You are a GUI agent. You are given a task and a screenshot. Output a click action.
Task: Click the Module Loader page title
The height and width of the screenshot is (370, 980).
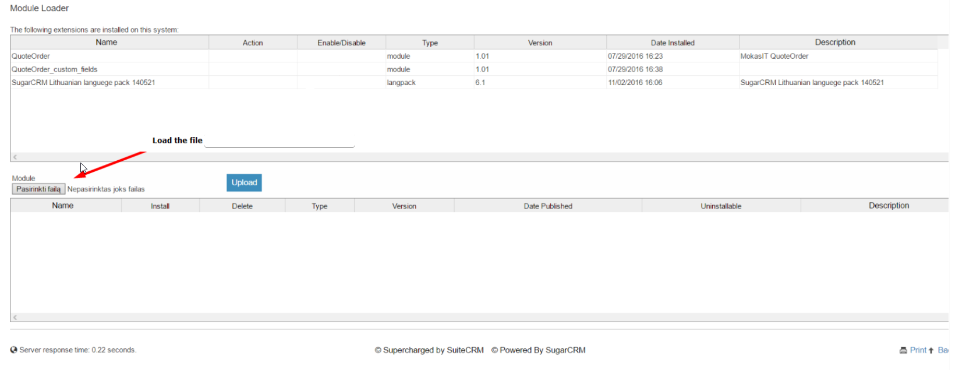(40, 8)
